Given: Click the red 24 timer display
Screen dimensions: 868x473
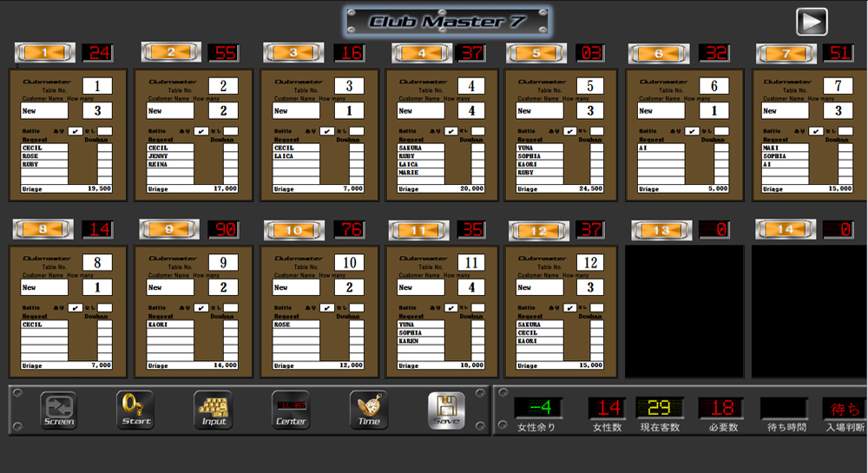Looking at the screenshot, I should tap(98, 53).
